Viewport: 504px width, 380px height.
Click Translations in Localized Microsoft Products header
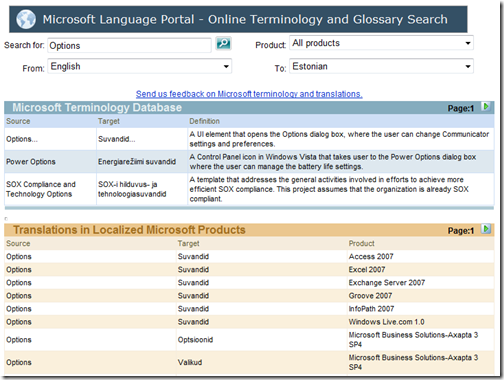click(x=129, y=230)
